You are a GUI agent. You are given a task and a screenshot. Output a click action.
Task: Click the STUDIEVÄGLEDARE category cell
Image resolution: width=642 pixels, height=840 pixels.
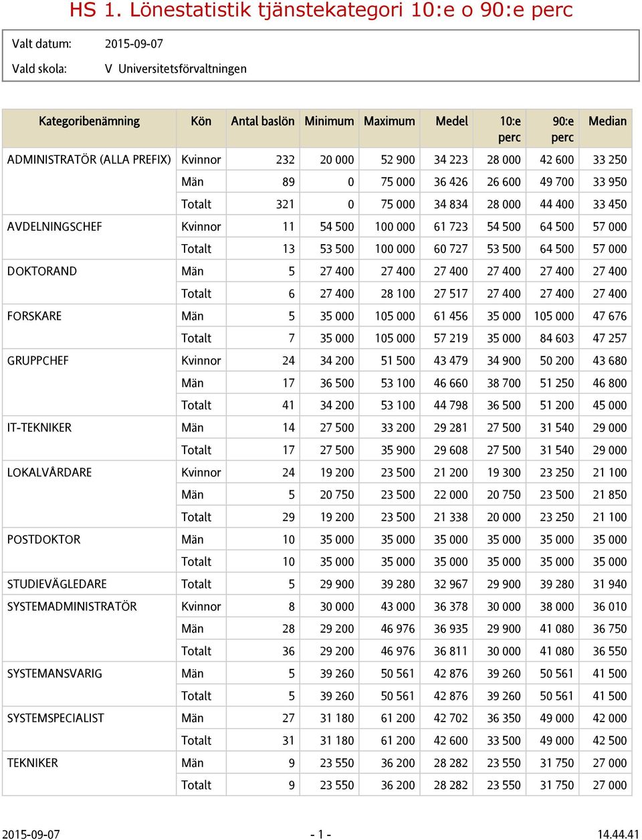point(57,584)
